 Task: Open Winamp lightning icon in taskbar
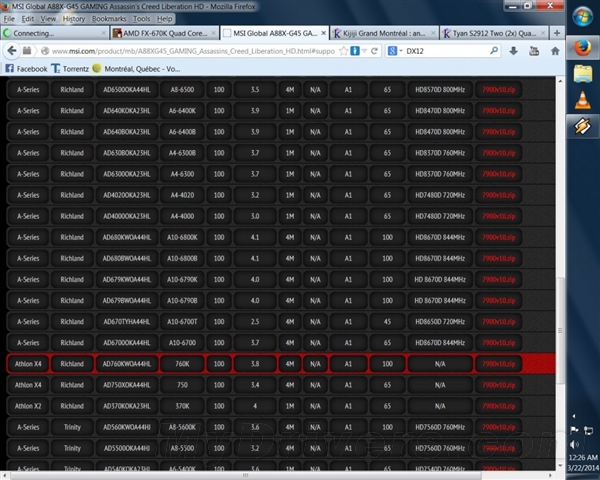point(582,126)
